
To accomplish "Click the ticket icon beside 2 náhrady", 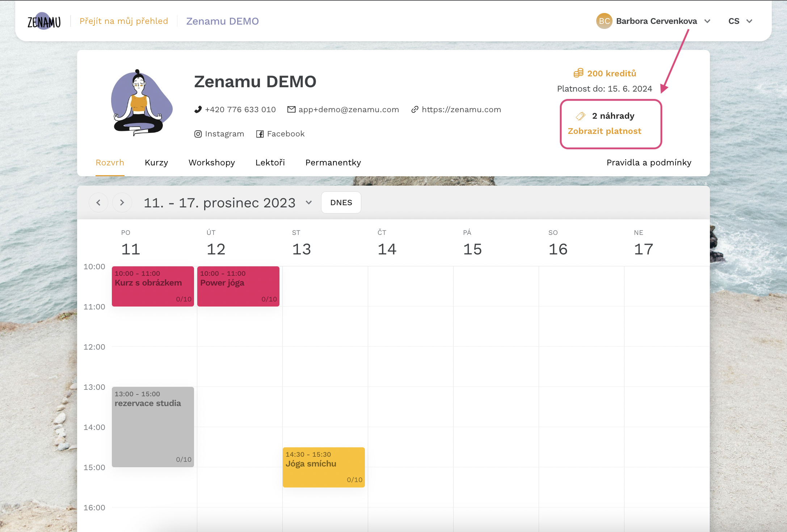I will click(x=581, y=116).
